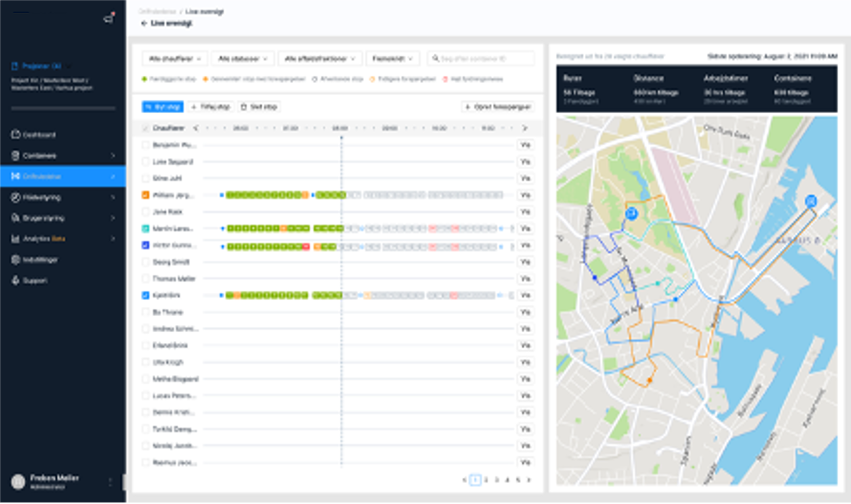851x504 pixels.
Task: Click the Tilføj stop button
Action: [210, 107]
